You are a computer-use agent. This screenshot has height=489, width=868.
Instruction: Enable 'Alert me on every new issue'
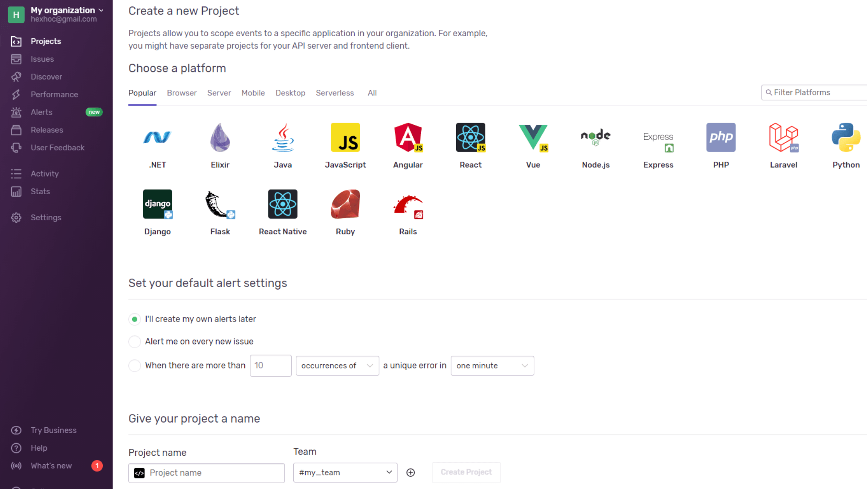pyautogui.click(x=135, y=342)
